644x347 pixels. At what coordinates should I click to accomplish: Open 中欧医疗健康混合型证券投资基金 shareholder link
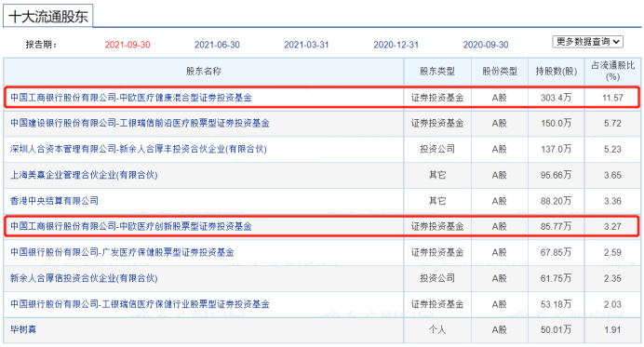tap(131, 98)
